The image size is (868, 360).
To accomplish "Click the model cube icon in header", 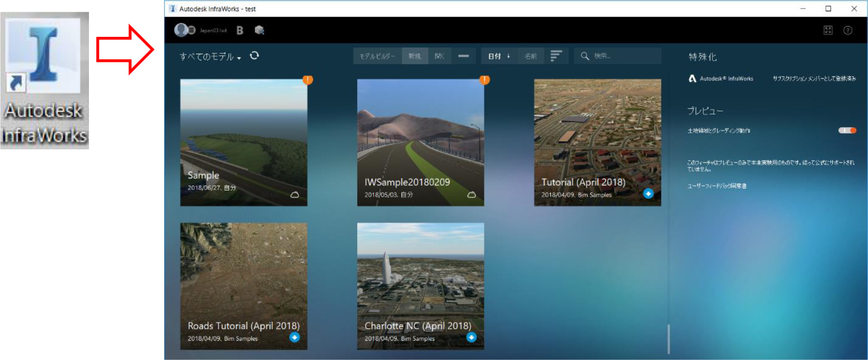I will (259, 30).
